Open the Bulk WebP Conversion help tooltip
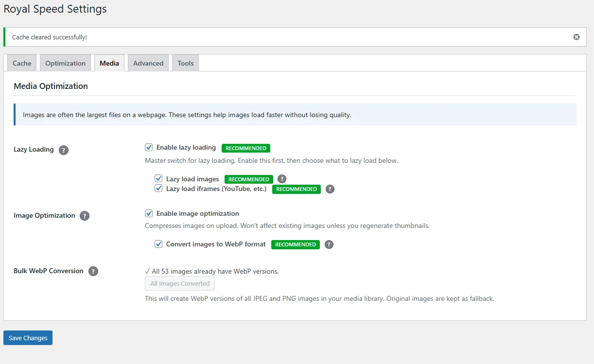This screenshot has width=594, height=364. coord(93,271)
